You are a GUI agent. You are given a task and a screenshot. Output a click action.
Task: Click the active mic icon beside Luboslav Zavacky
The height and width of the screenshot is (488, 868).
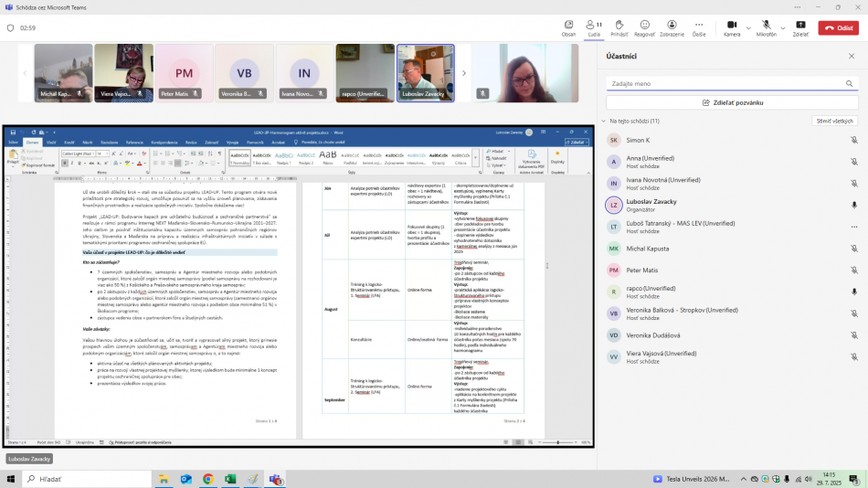[854, 205]
